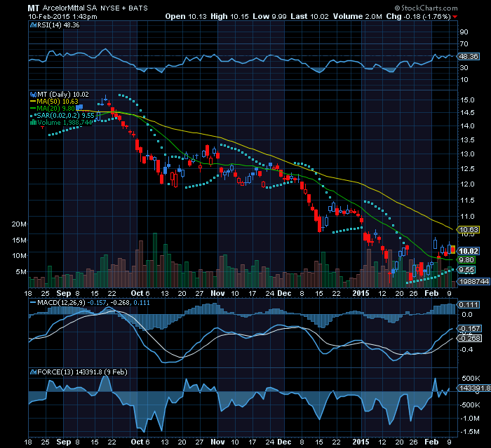Click the FORCE(13) panel chart icon

(x=33, y=372)
